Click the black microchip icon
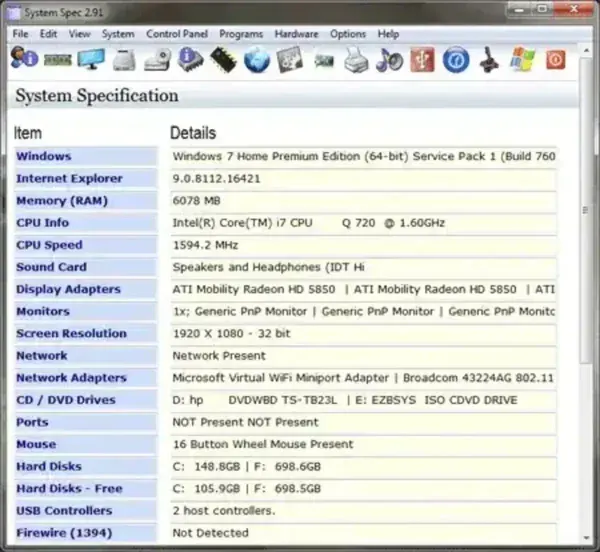This screenshot has width=600, height=552. coord(223,60)
